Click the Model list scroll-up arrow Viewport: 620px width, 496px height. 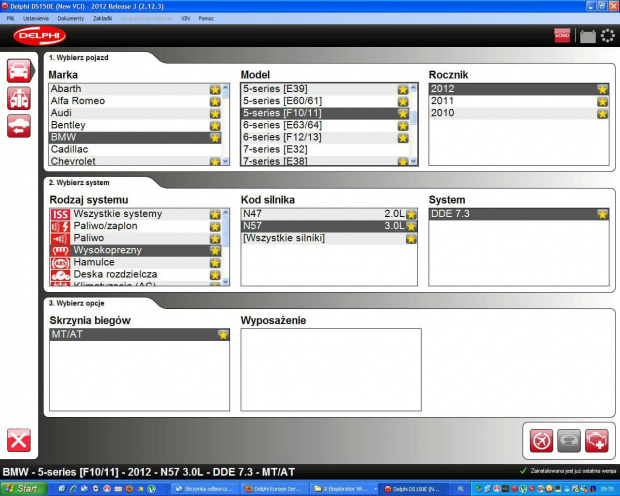point(414,87)
